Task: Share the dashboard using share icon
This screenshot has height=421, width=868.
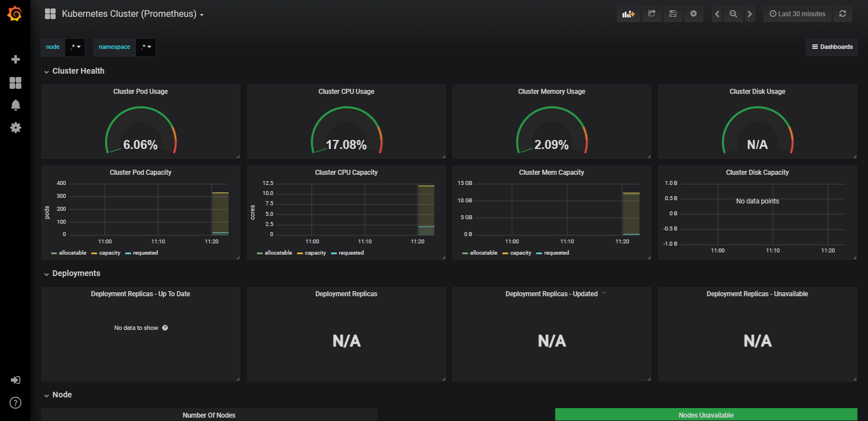Action: click(x=652, y=14)
